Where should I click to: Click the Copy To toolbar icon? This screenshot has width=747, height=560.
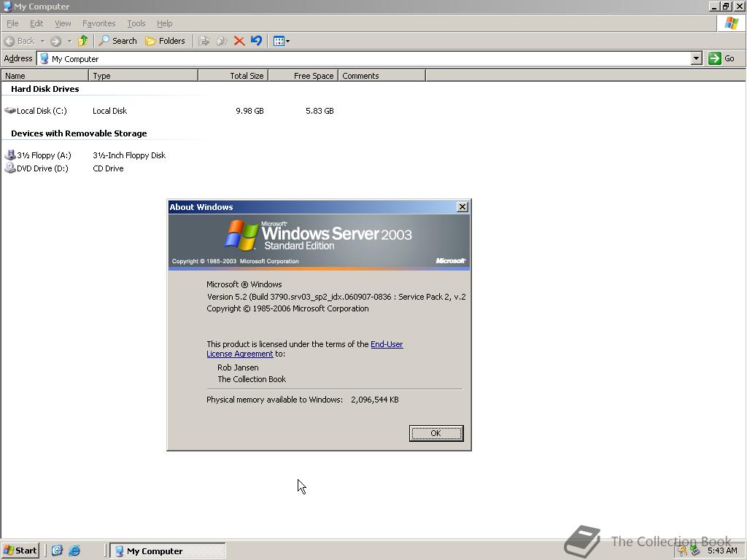click(222, 41)
